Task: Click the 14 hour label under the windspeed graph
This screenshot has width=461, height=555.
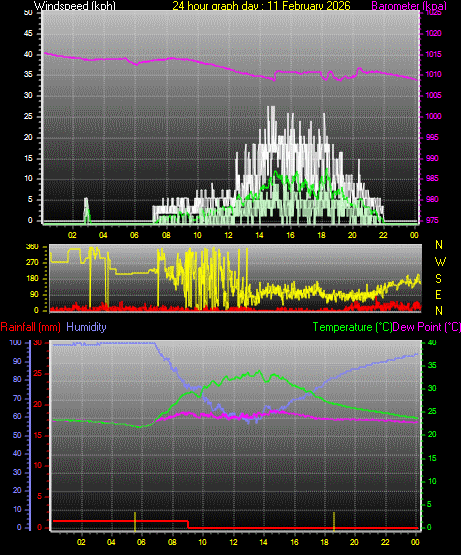Action: click(260, 235)
